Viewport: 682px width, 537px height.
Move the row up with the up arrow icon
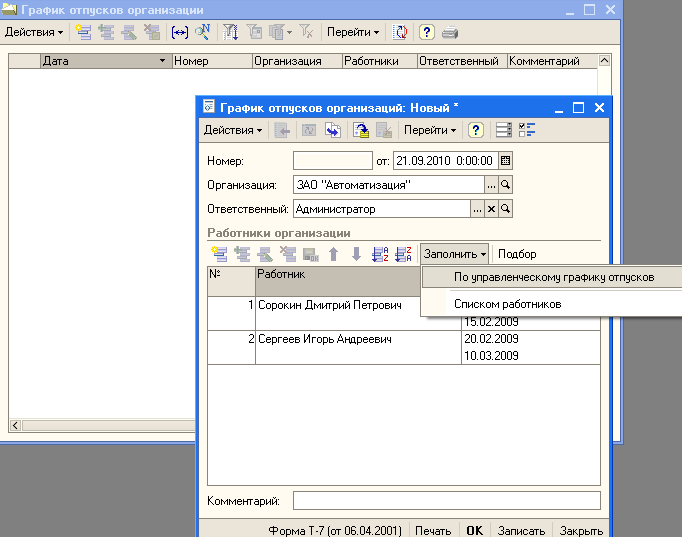click(x=334, y=254)
